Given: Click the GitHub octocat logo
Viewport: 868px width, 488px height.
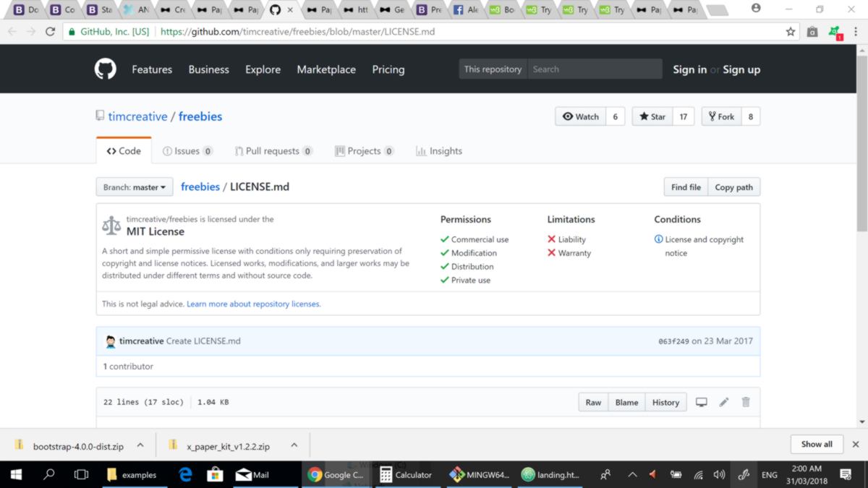Looking at the screenshot, I should [106, 69].
